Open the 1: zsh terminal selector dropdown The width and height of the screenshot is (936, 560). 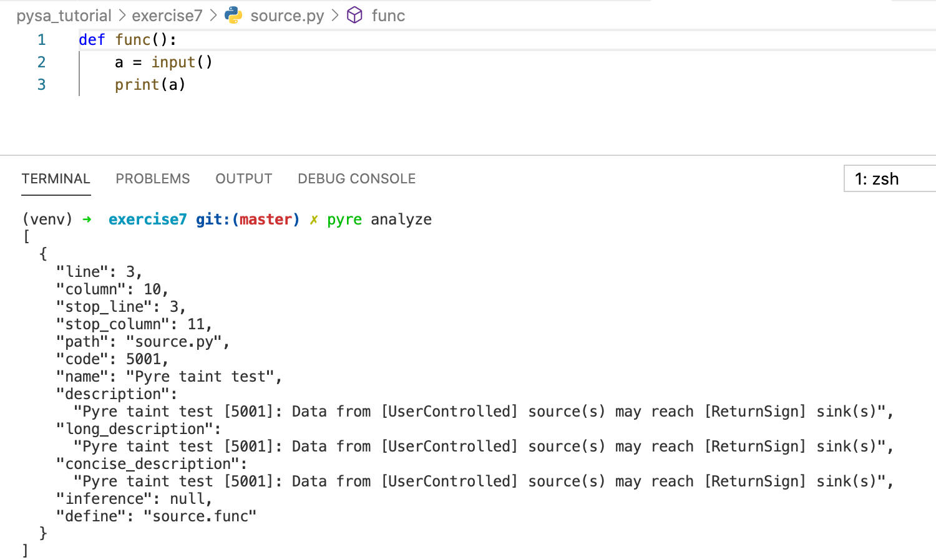[x=890, y=179]
